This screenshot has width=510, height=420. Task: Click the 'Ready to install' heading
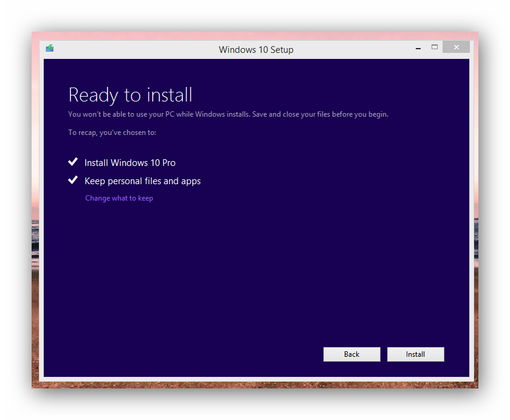(130, 95)
